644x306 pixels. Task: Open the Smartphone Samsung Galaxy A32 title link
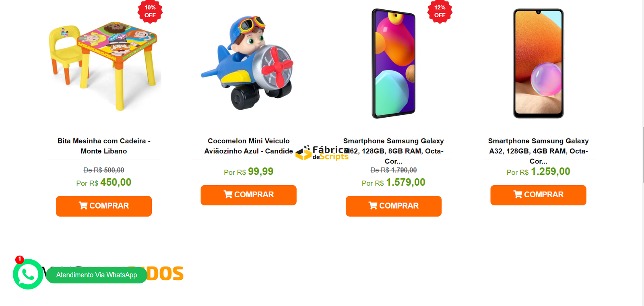pos(539,151)
